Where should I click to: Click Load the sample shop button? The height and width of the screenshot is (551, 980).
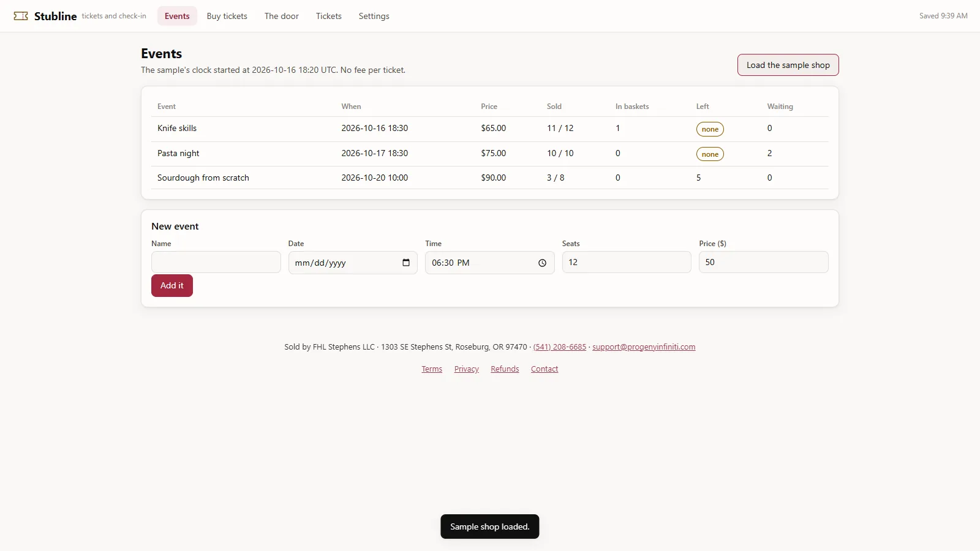coord(788,65)
